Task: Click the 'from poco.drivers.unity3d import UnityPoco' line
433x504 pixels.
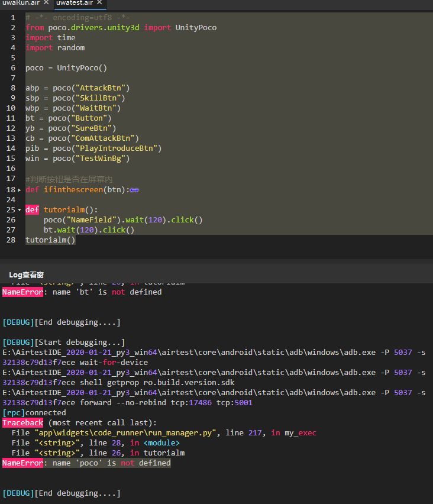Action: coord(121,28)
